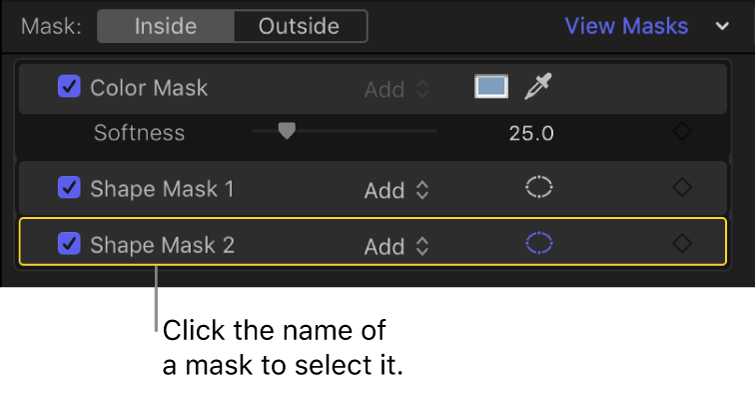Image resolution: width=756 pixels, height=394 pixels.
Task: Switch mask mode to Outside
Action: pos(300,26)
